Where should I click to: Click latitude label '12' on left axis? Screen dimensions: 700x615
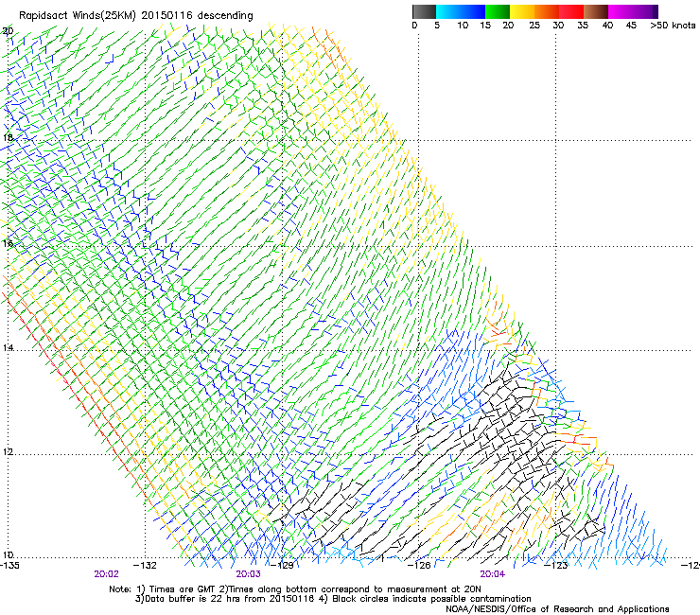8,452
